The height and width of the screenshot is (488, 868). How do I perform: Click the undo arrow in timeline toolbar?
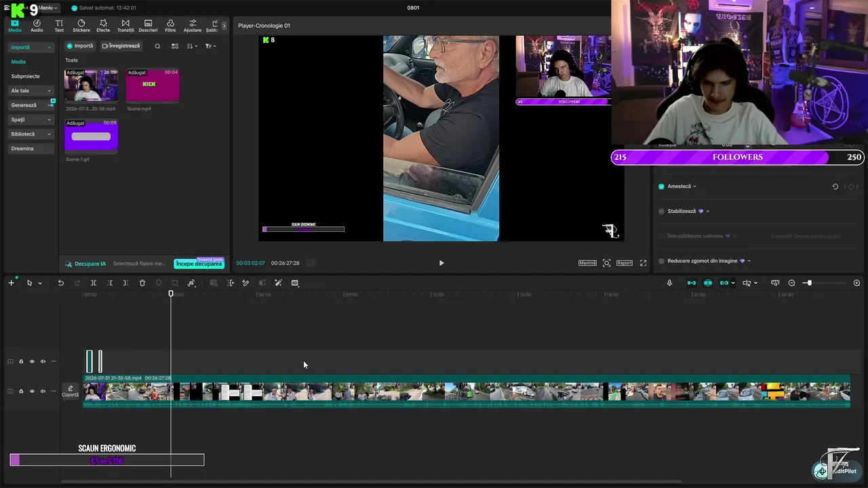[x=60, y=283]
